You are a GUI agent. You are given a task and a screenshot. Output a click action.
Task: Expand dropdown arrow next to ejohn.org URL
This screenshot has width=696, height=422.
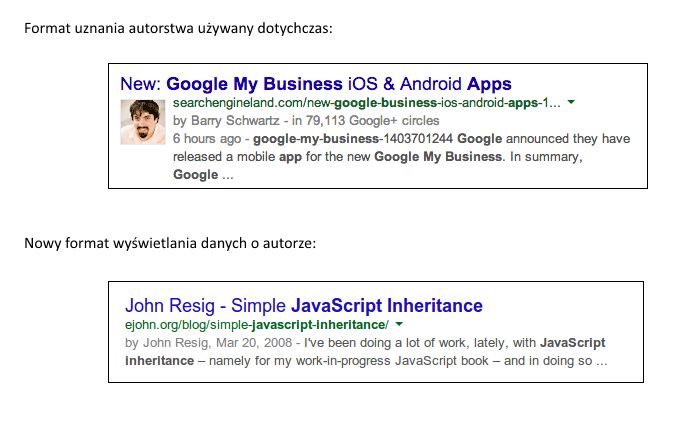coord(399,324)
